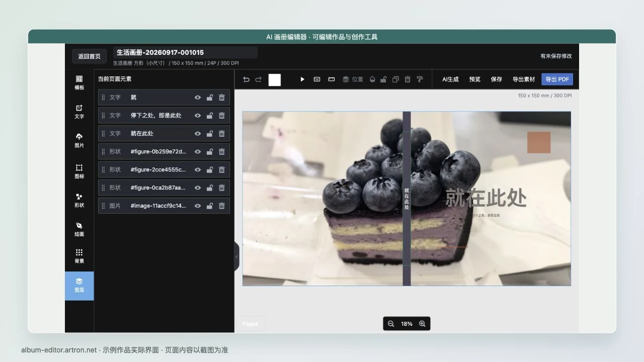644x362 pixels.
Task: Select the brown square shape on canvas
Action: (539, 142)
